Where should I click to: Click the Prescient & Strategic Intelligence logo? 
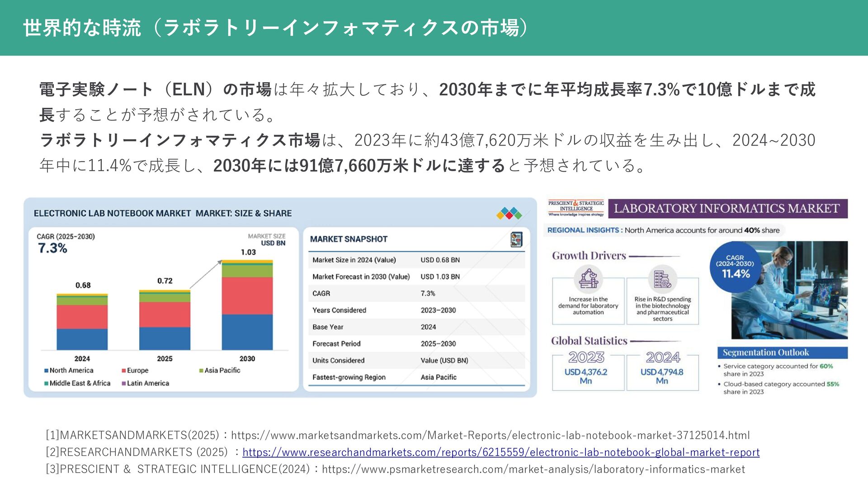(x=576, y=208)
